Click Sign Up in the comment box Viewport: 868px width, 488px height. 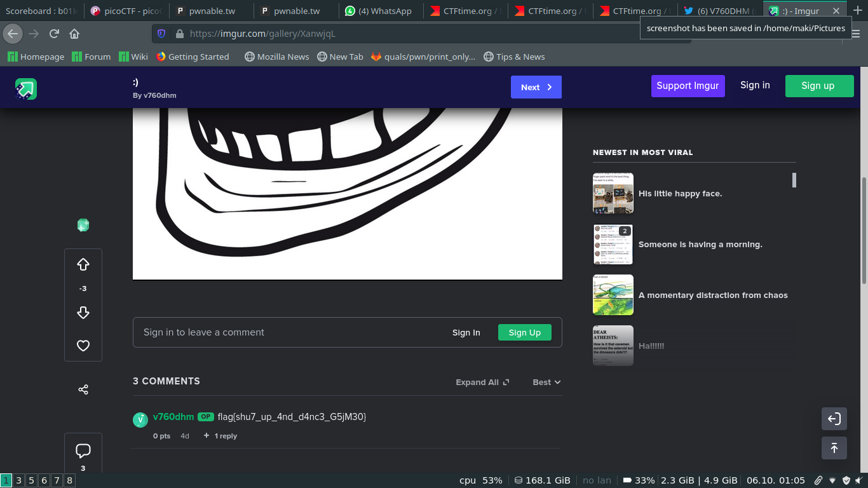click(x=525, y=332)
